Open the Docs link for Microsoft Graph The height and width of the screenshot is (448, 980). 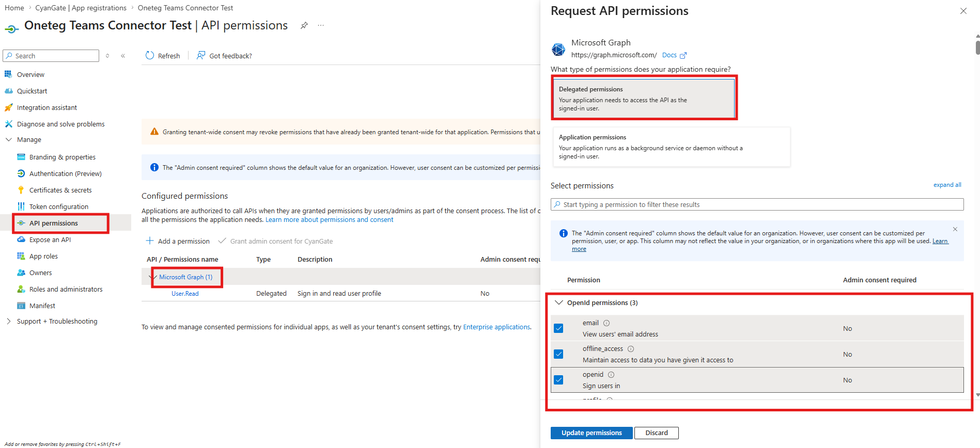(670, 55)
